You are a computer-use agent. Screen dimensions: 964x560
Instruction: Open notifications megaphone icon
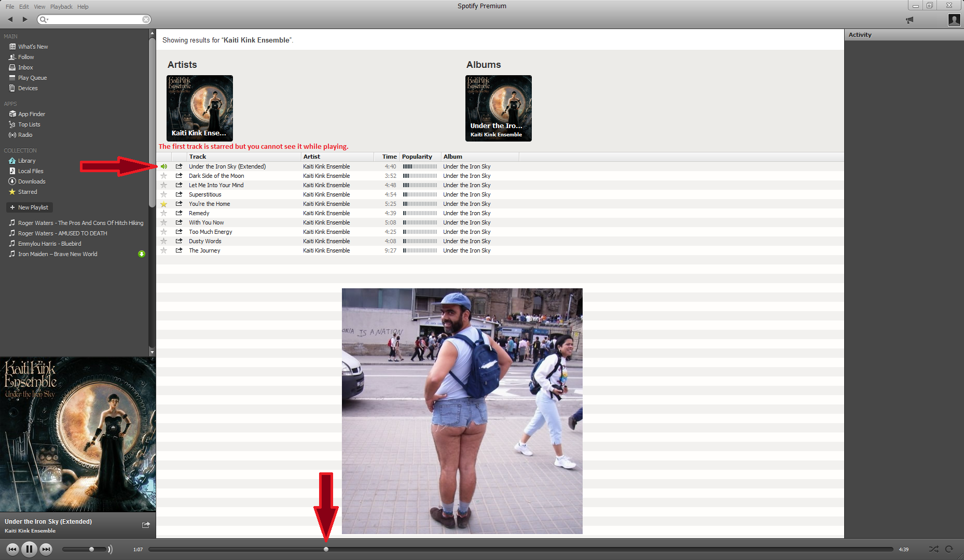[x=910, y=20]
